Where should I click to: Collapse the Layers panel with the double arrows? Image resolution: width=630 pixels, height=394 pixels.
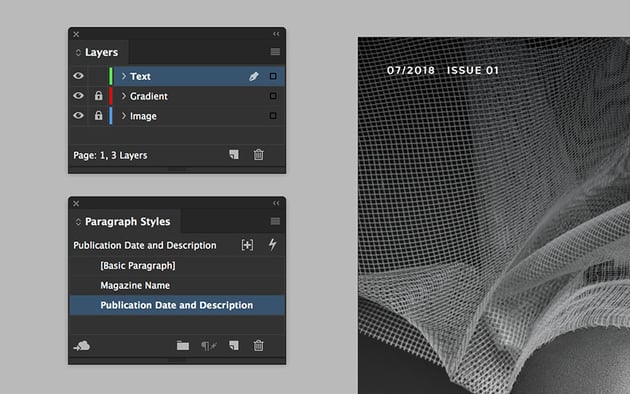[276, 34]
